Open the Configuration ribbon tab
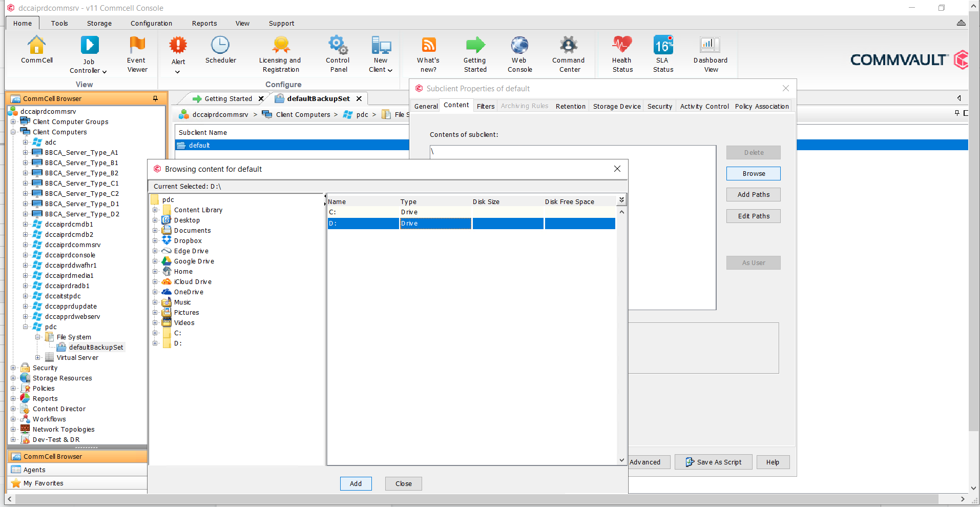Viewport: 980px width, 507px height. [151, 23]
